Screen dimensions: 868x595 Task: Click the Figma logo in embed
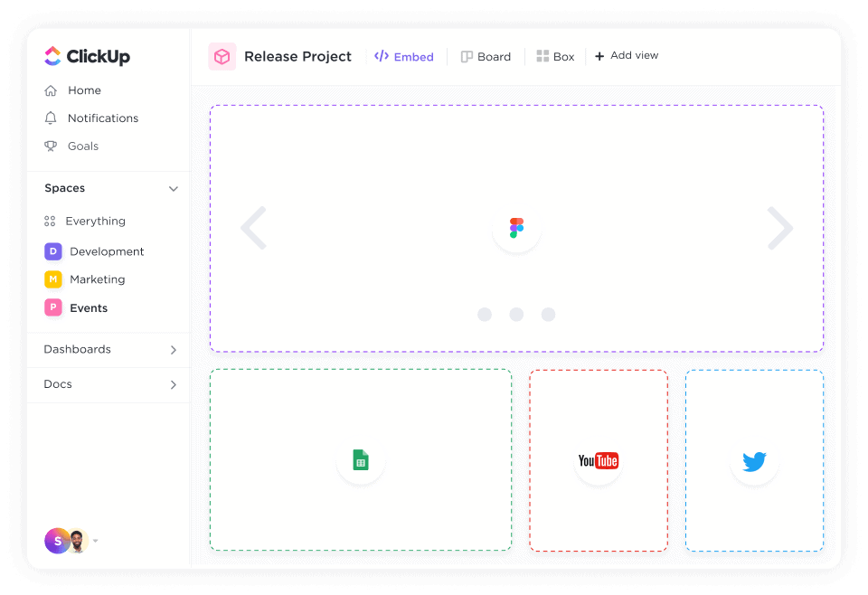[516, 228]
